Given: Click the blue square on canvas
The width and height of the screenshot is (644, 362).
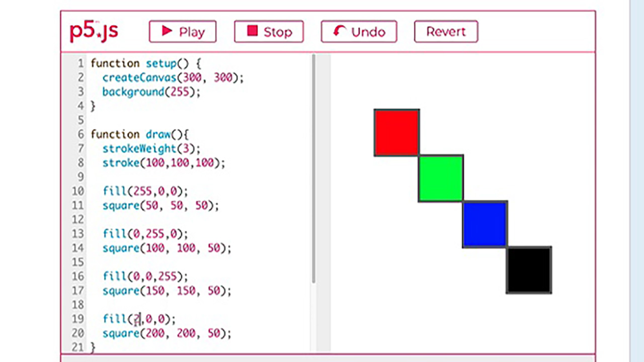Looking at the screenshot, I should pos(485,224).
